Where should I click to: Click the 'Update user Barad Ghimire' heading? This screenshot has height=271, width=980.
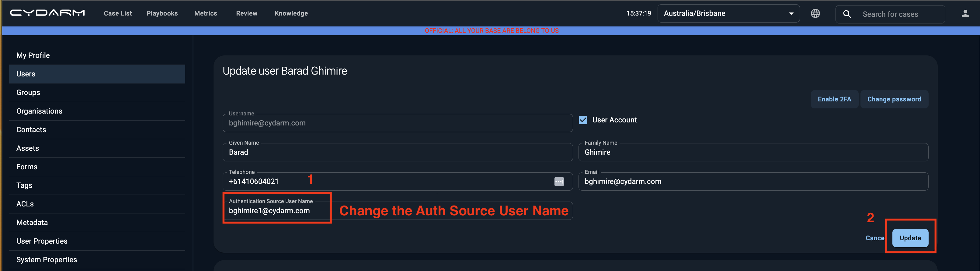tap(285, 71)
